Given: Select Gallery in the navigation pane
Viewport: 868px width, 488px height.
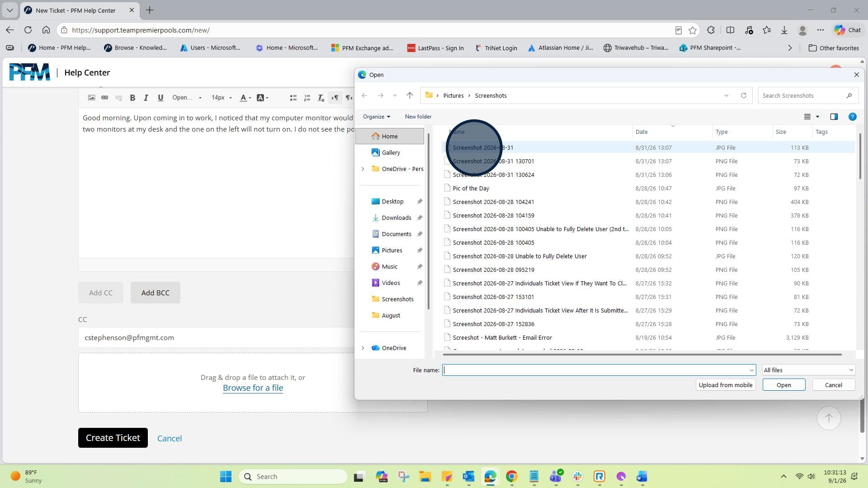Looking at the screenshot, I should point(390,152).
